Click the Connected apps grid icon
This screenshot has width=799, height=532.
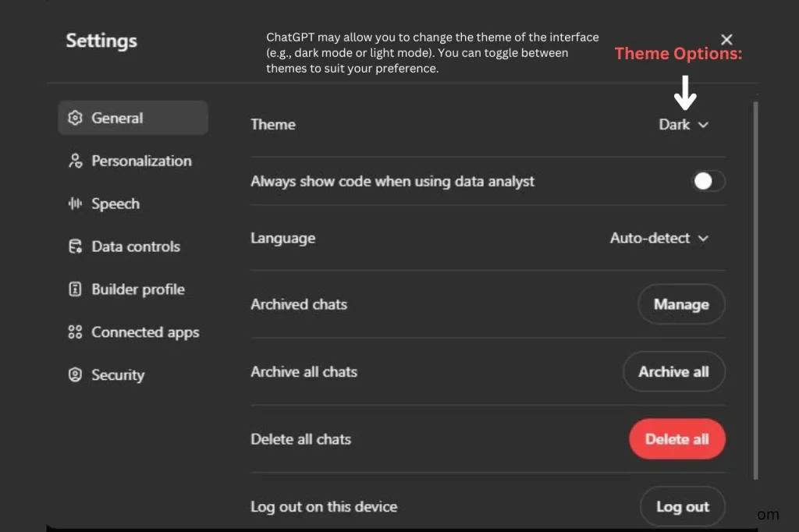(x=75, y=332)
